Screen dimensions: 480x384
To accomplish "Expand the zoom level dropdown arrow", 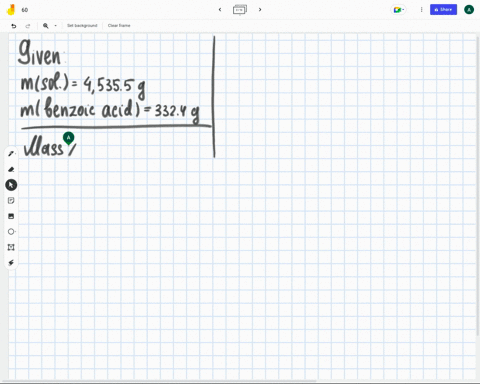I will click(56, 26).
